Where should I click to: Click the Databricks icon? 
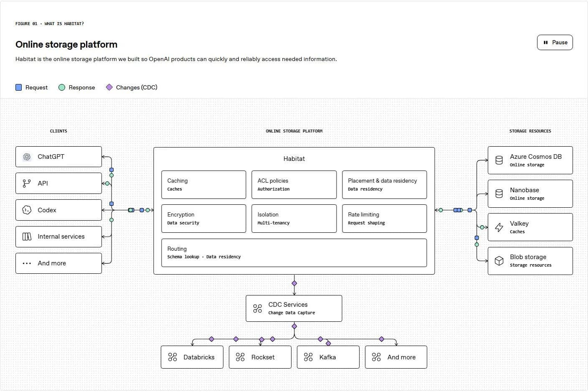[172, 357]
